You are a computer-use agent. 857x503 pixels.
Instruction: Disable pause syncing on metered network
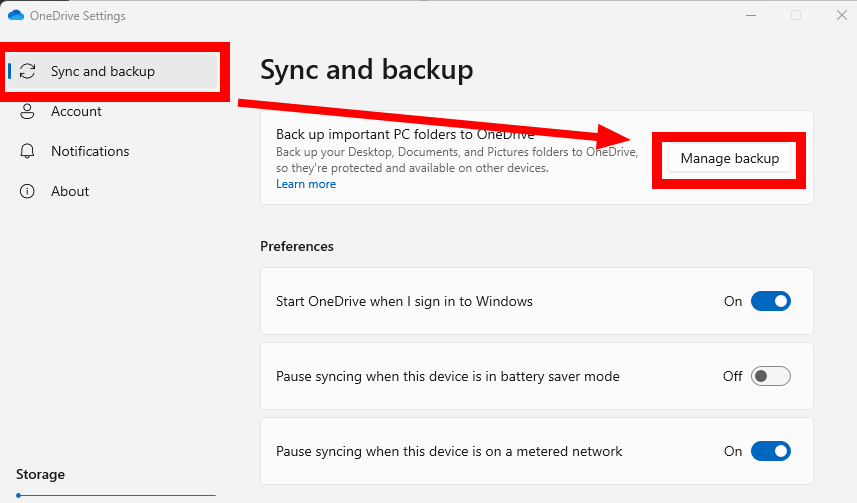(x=771, y=451)
